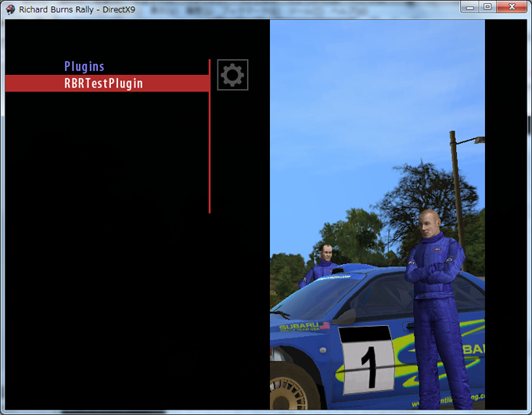Close the Richard Burns Rally window

click(512, 7)
